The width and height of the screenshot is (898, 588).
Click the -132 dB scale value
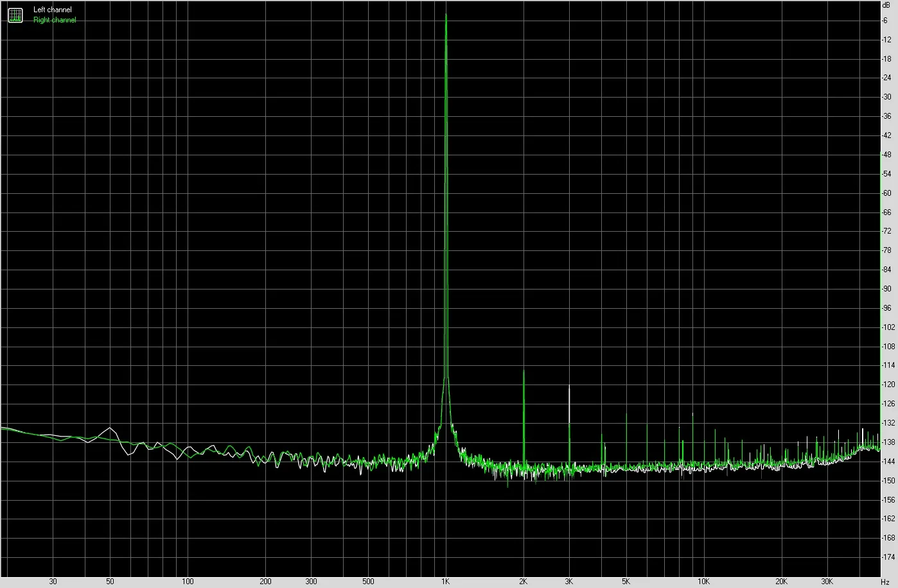tap(888, 423)
